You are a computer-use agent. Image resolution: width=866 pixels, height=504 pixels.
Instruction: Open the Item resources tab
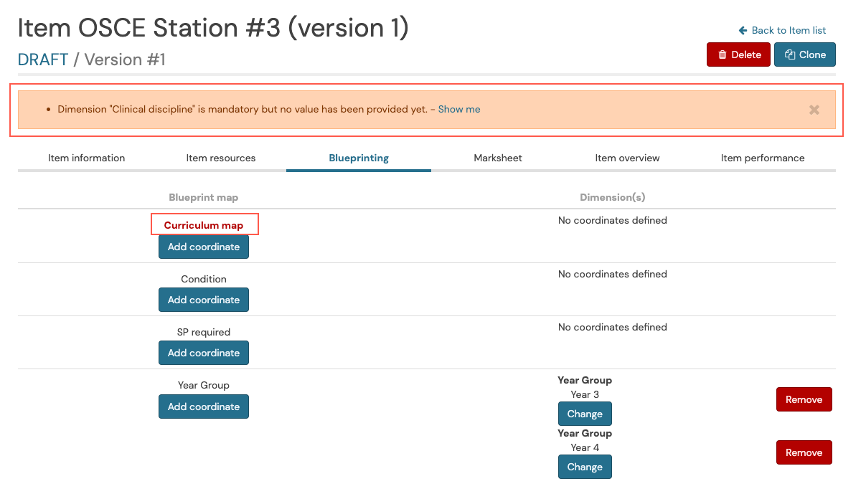221,158
